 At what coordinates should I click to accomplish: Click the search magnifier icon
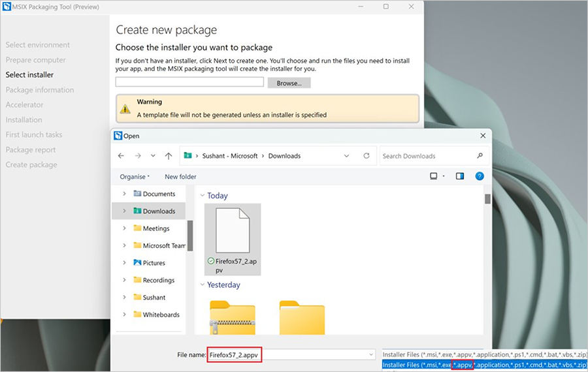[x=480, y=156]
